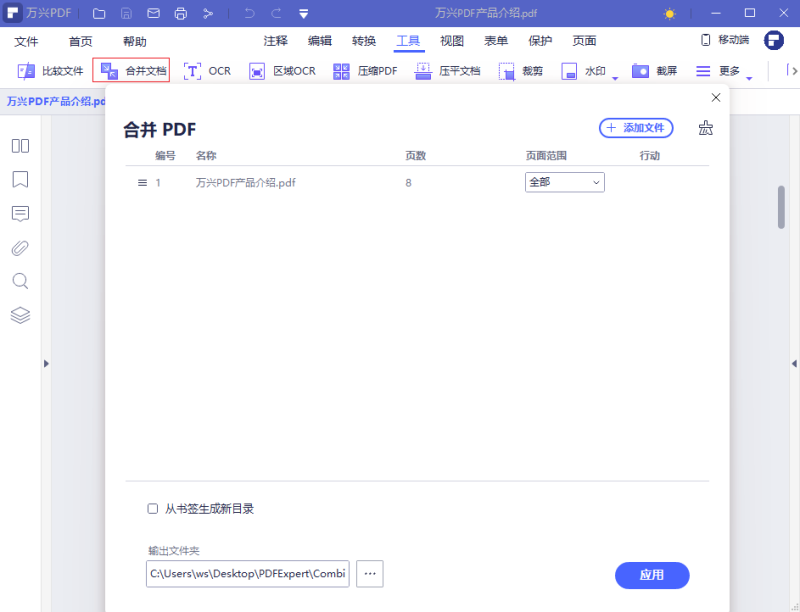
Task: Click the 水印 watermark tool
Action: pos(584,71)
